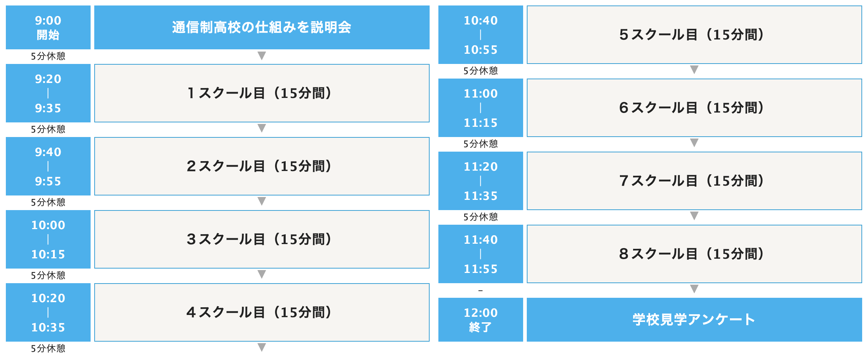
Task: Select the 3スクール目 (15分間) box
Action: 262,239
